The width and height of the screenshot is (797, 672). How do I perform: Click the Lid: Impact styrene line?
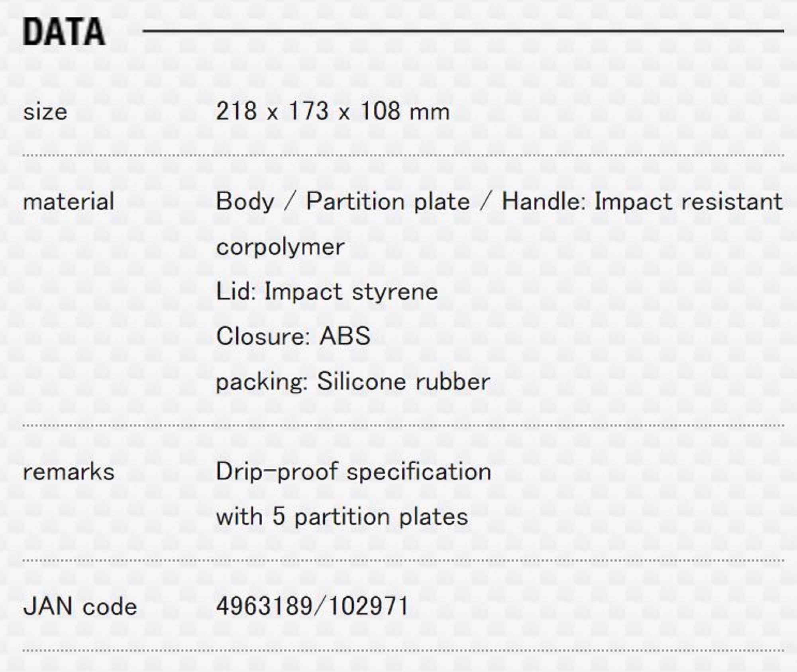tap(327, 292)
